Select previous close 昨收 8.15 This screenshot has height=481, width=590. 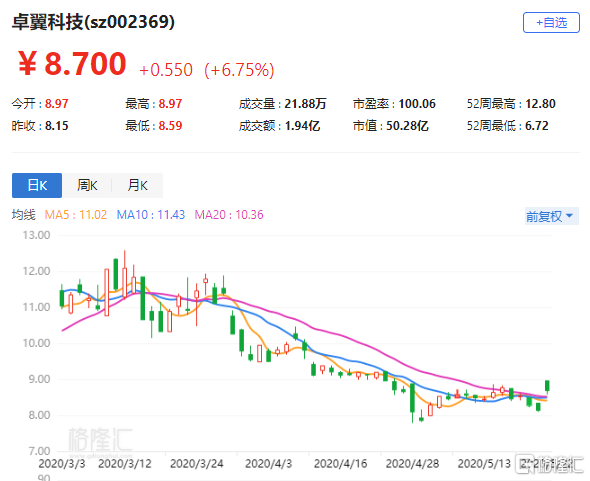(40, 125)
